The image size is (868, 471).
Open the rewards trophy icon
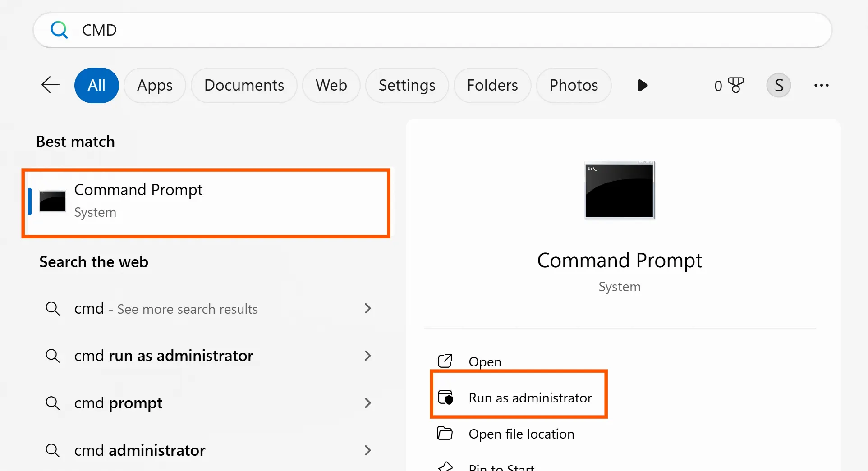[x=736, y=85]
